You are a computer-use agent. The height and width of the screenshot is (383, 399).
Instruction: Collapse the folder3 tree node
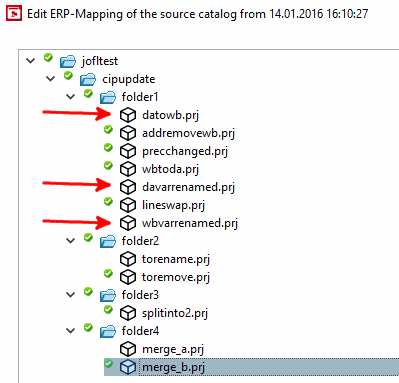pyautogui.click(x=71, y=295)
